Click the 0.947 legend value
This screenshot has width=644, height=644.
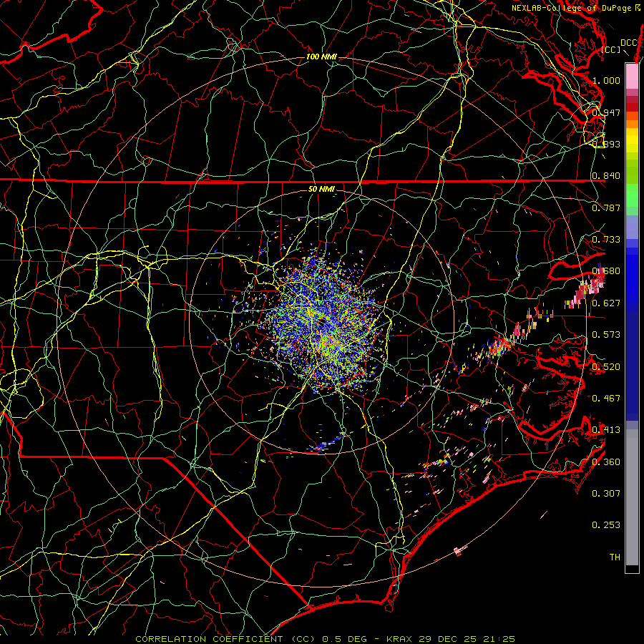606,112
